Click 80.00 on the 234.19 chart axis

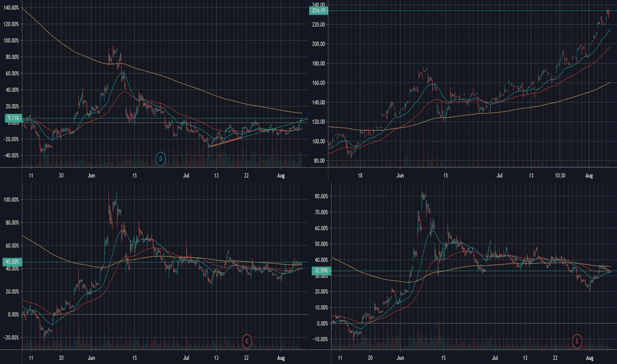coord(318,161)
